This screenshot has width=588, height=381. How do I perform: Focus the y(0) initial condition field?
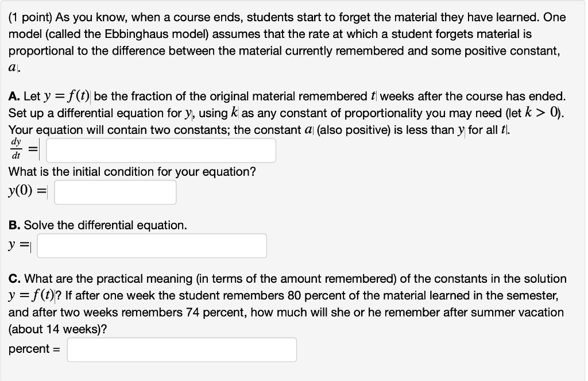115,192
